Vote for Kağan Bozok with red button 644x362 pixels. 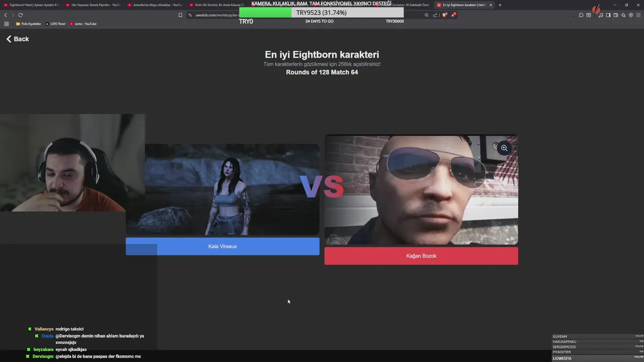(x=421, y=256)
